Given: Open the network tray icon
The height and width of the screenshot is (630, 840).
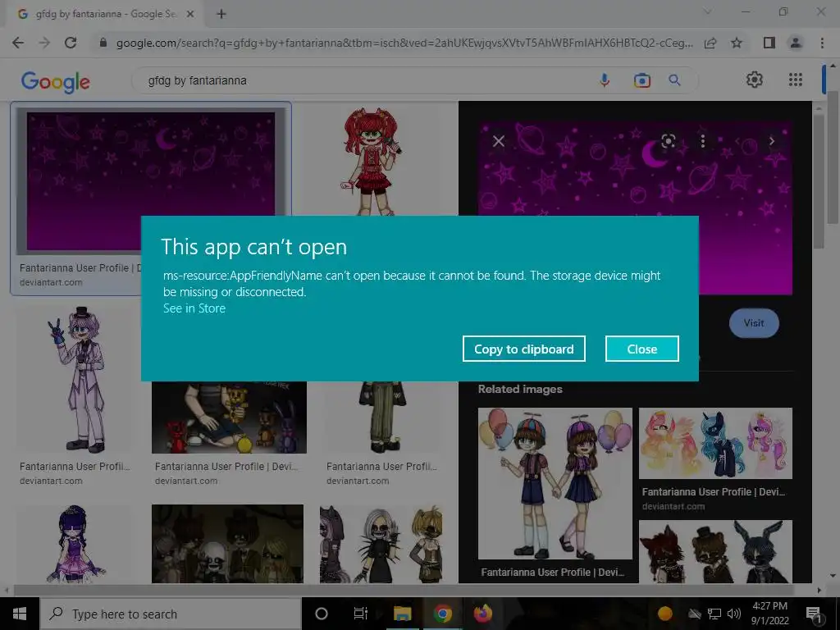Looking at the screenshot, I should [714, 614].
